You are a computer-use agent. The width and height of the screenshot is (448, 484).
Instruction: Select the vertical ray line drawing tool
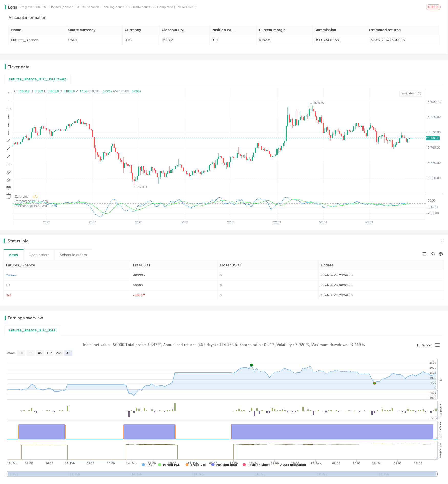(x=9, y=125)
